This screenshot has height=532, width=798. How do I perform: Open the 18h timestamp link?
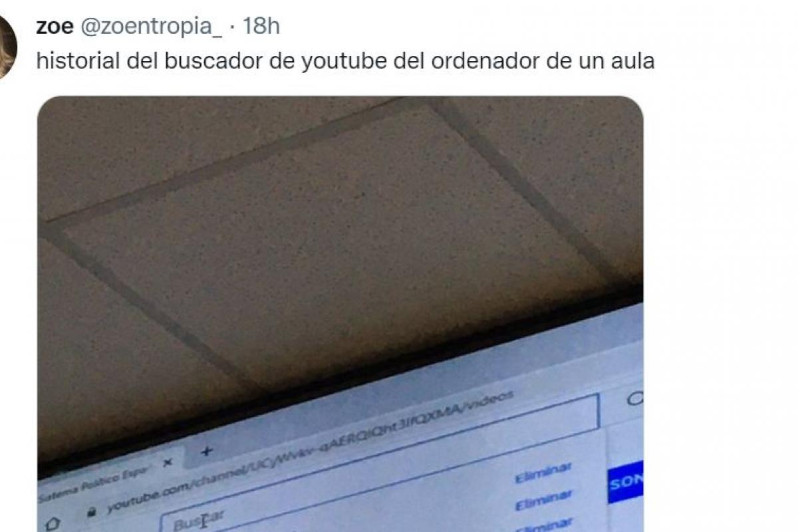(261, 26)
